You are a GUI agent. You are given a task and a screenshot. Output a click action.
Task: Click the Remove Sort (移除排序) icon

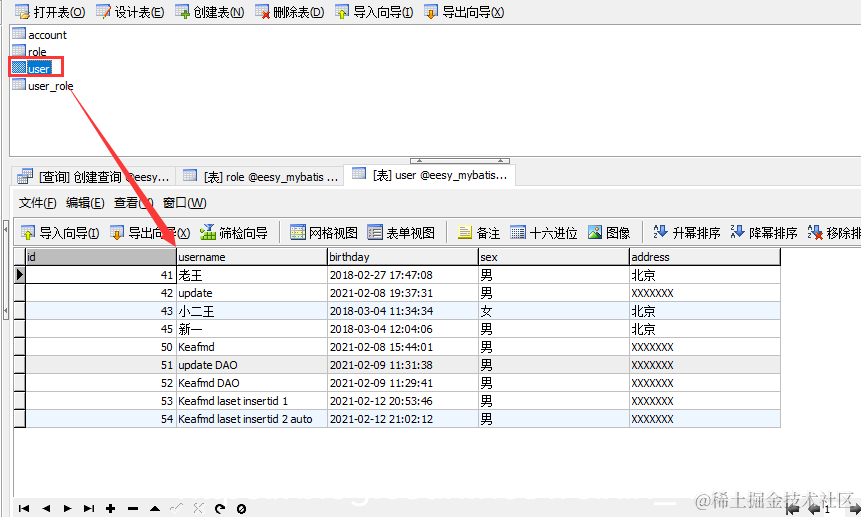[815, 233]
